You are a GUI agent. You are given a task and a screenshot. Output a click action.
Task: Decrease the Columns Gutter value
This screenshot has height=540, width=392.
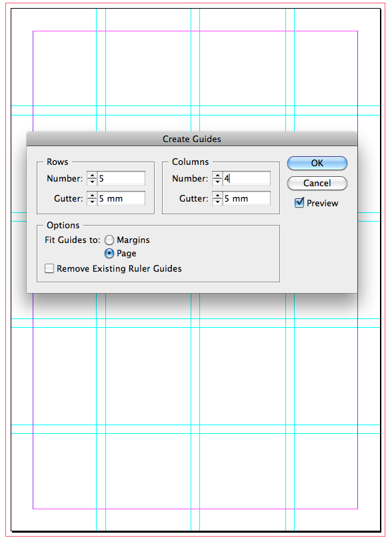click(x=217, y=201)
